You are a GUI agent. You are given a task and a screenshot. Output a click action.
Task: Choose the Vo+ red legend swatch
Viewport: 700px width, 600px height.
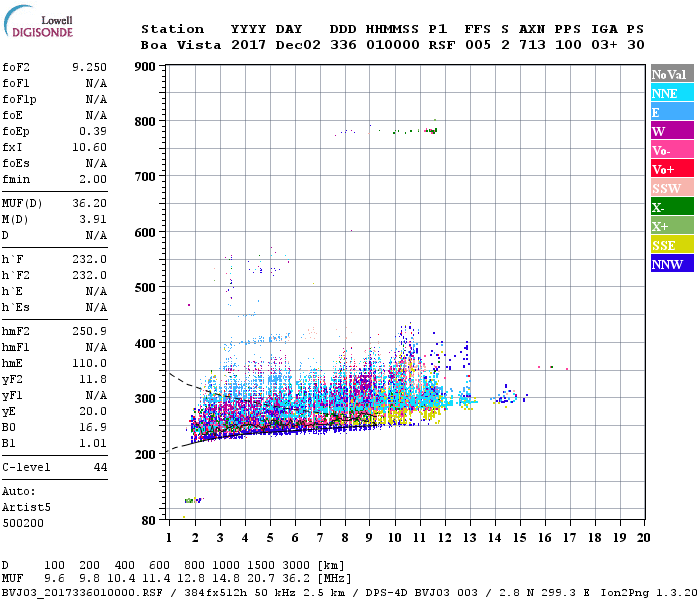[x=671, y=169]
